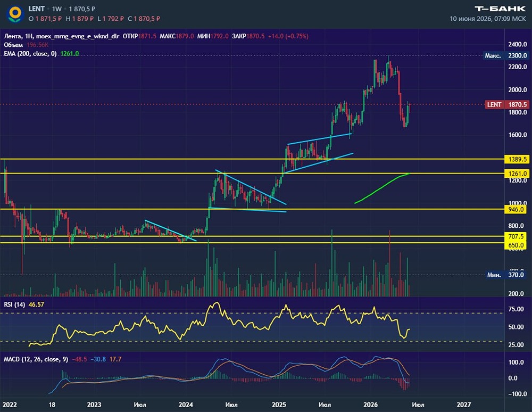
Task: Select the 650.0 yellow level label
Action: 516,245
